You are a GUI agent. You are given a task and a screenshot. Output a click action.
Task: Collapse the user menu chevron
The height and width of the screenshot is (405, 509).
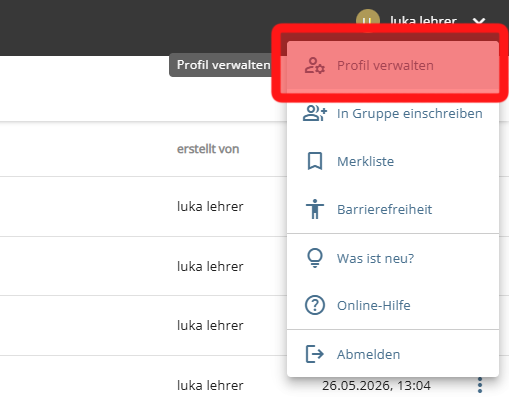(479, 22)
